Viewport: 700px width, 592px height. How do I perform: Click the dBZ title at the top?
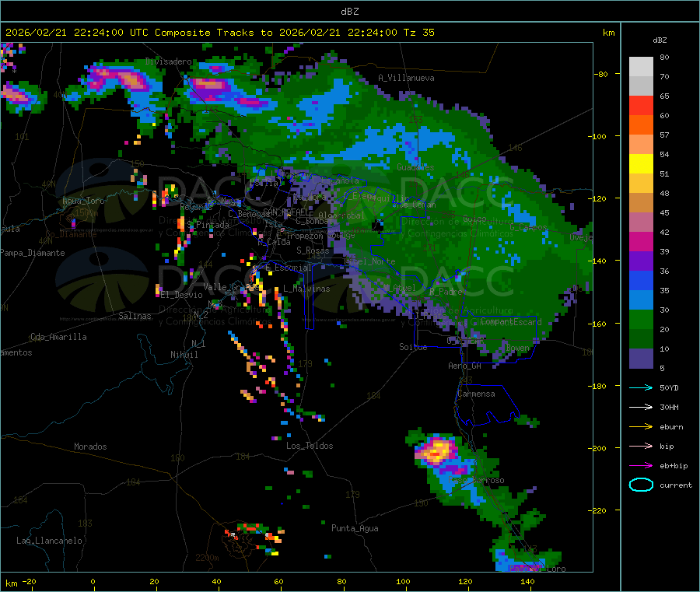pyautogui.click(x=349, y=11)
